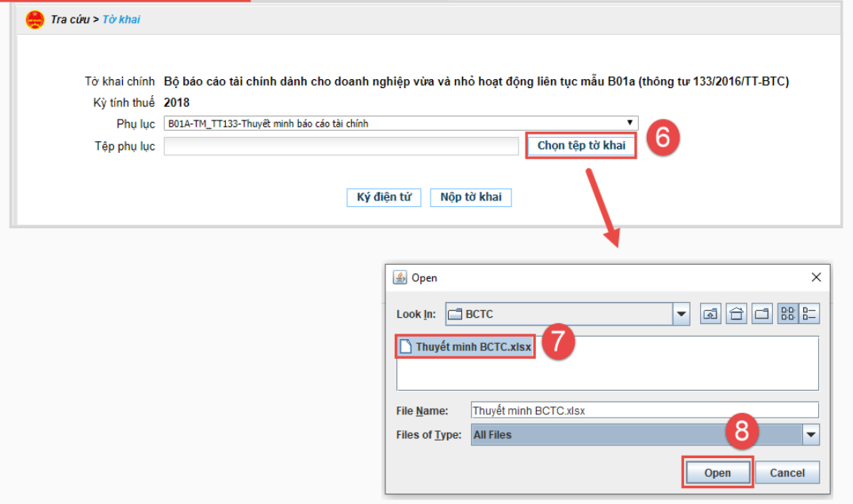Click the Java icon in Open dialog title
This screenshot has width=853, height=504.
(x=400, y=278)
